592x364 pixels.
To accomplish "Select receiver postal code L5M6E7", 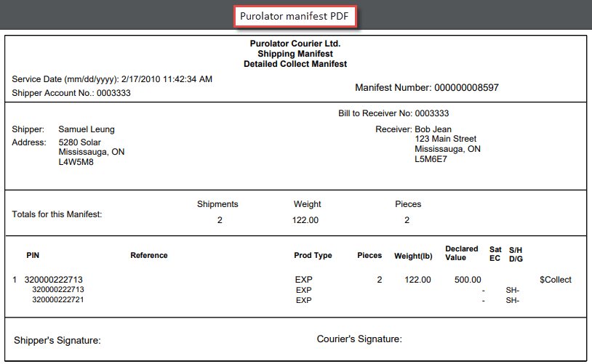I will tap(431, 159).
